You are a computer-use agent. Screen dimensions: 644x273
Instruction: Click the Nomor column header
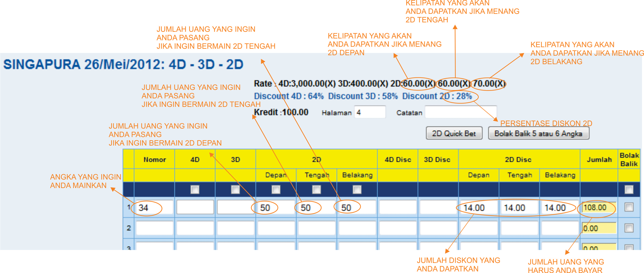click(154, 159)
